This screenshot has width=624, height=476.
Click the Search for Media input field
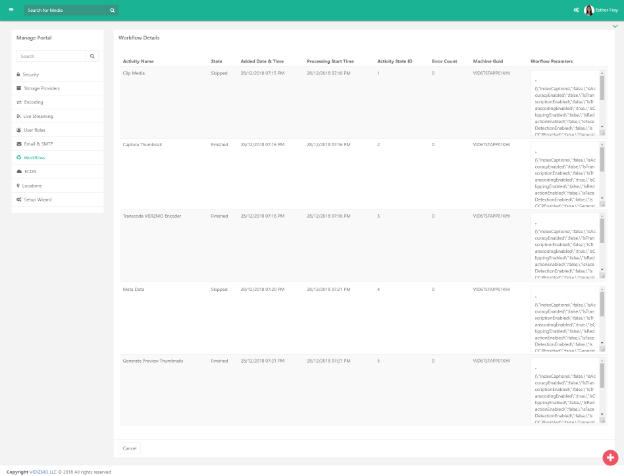[62, 10]
